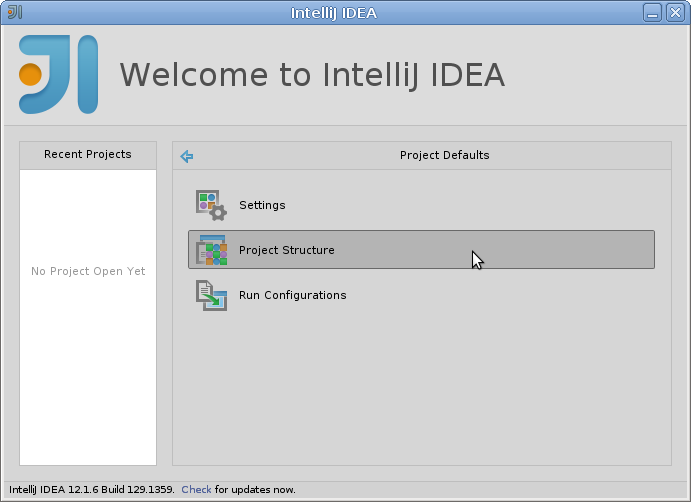Click the Project Structure colored-grid icon
Screen dimensions: 691x502
pos(212,250)
